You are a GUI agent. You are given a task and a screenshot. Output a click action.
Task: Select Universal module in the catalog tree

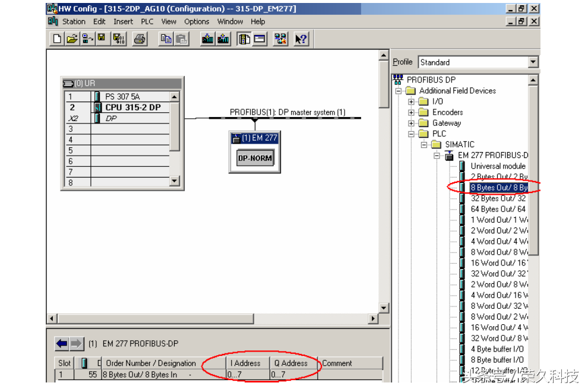coord(498,166)
